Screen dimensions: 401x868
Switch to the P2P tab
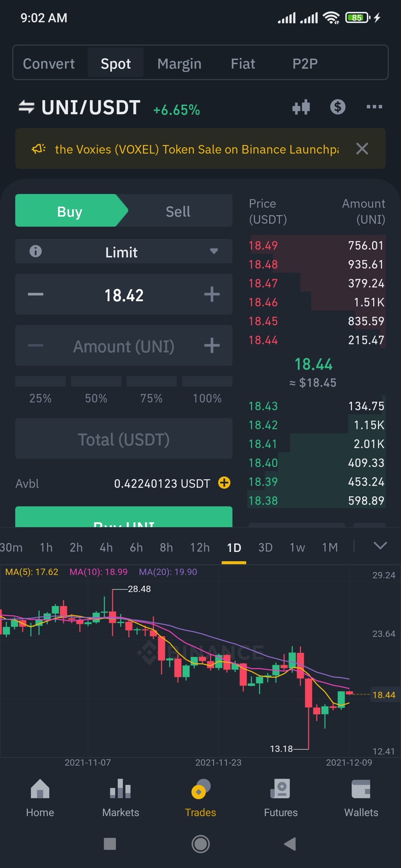tap(305, 63)
